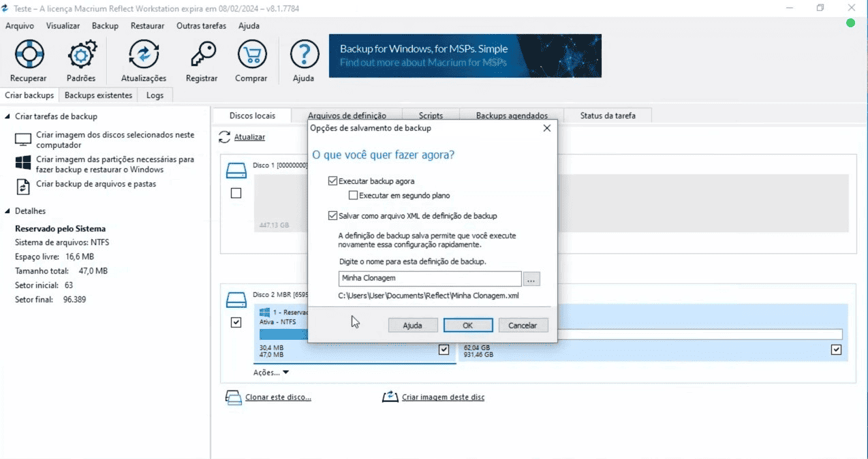Untick the Disco 2 selection checkbox
The height and width of the screenshot is (459, 868).
(x=236, y=323)
